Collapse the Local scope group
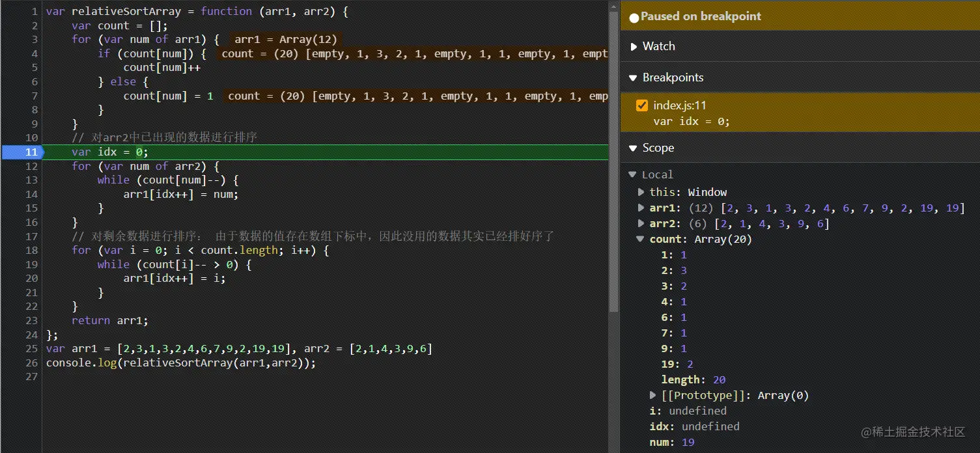980x453 pixels. coord(633,174)
